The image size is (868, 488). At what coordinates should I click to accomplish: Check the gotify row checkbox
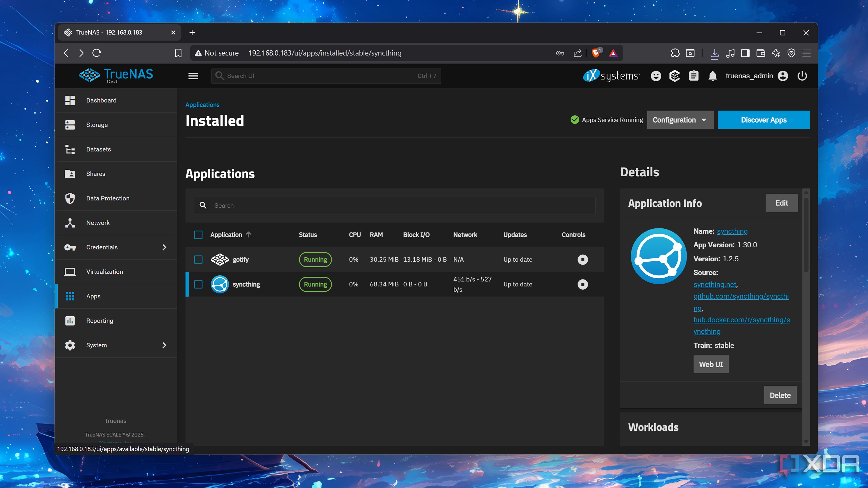tap(198, 260)
